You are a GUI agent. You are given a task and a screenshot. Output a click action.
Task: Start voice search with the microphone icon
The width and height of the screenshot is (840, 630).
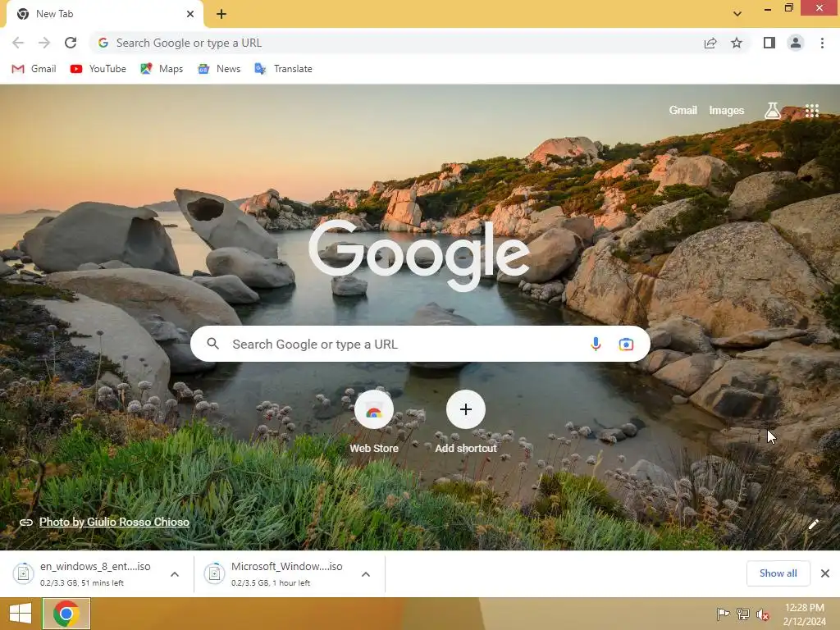tap(596, 344)
